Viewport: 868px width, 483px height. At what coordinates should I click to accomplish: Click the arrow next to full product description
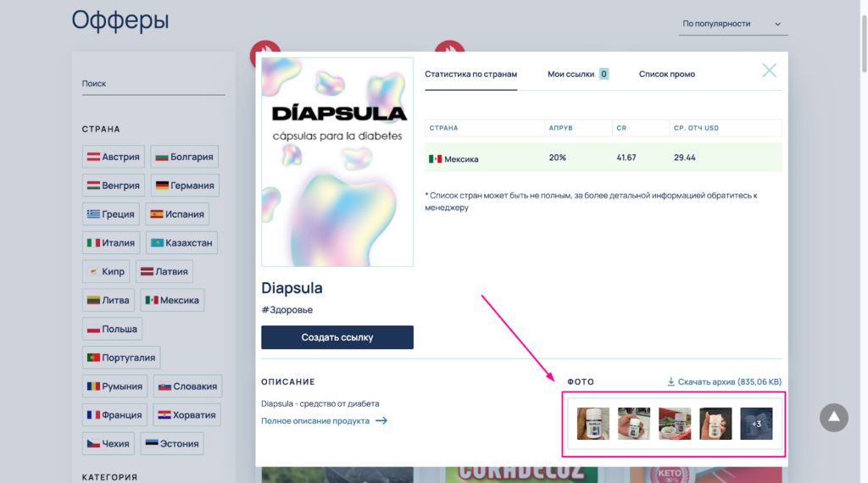pyautogui.click(x=381, y=420)
